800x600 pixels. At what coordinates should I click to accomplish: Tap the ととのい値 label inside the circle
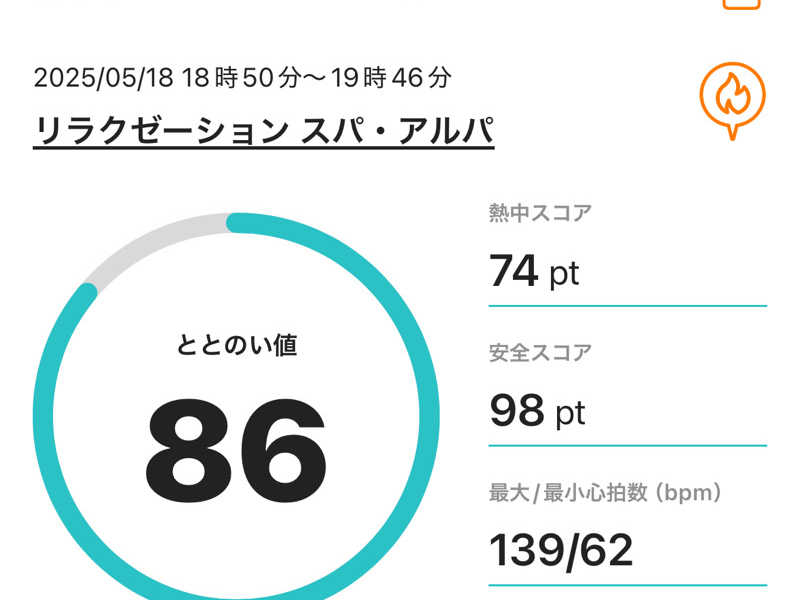[236, 345]
